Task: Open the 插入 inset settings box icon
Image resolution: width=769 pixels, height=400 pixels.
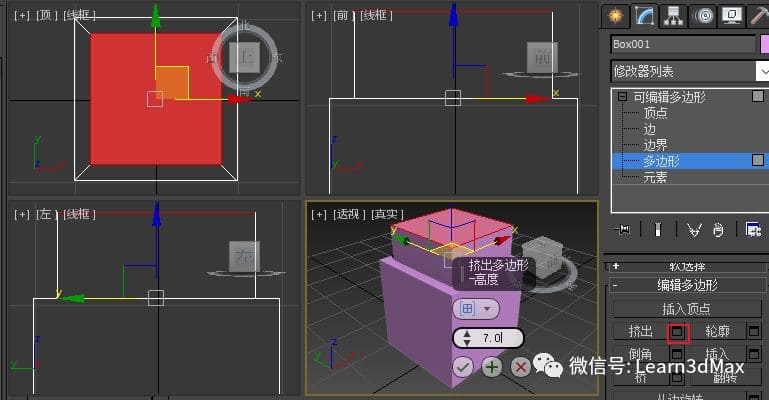Action: point(754,353)
